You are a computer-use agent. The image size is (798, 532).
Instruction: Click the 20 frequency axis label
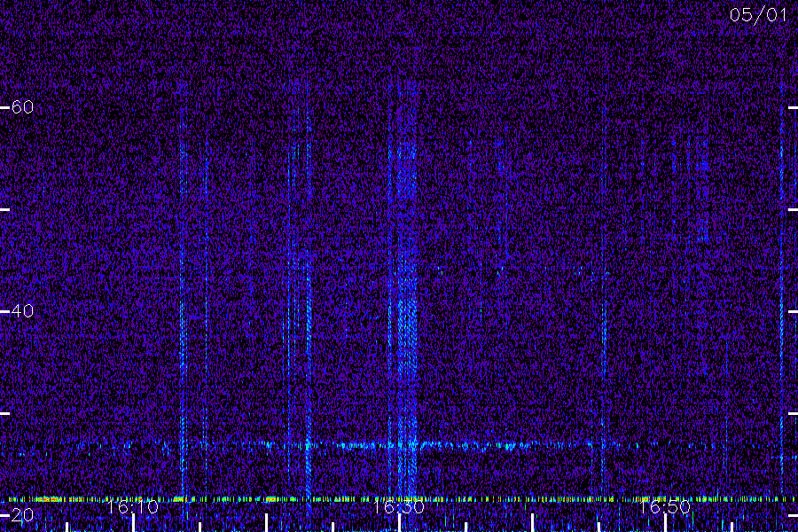[x=22, y=514]
